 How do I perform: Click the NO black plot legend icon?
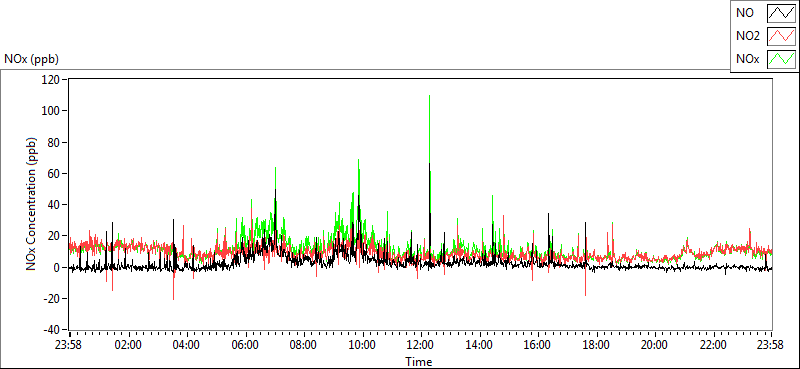(x=781, y=13)
